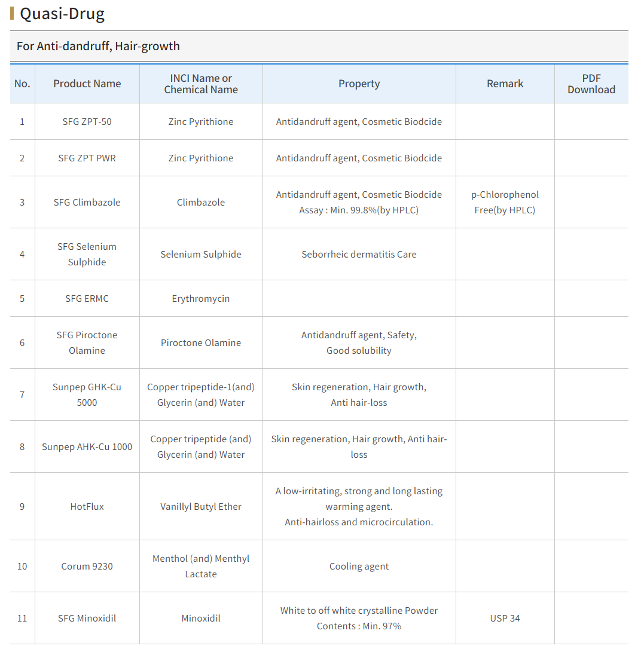The width and height of the screenshot is (644, 658).
Task: Select the SFG ZPT PWR product cell
Action: pyautogui.click(x=87, y=158)
